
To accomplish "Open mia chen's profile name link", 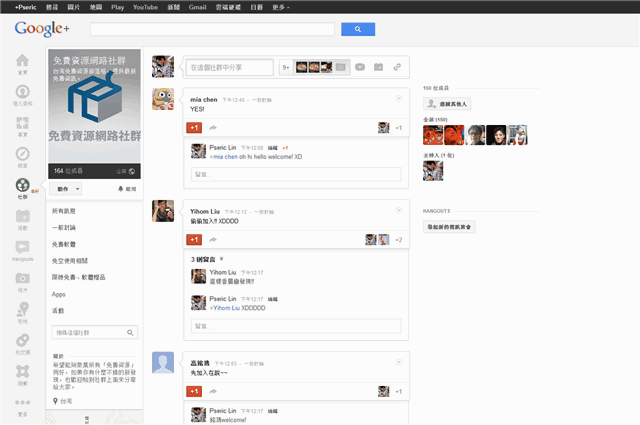I will pyautogui.click(x=204, y=99).
